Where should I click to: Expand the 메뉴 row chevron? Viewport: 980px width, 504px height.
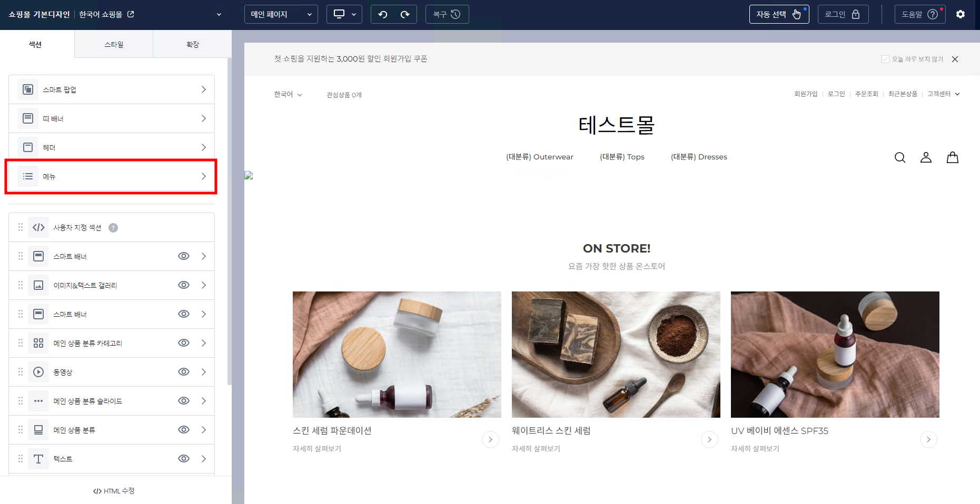coord(204,176)
